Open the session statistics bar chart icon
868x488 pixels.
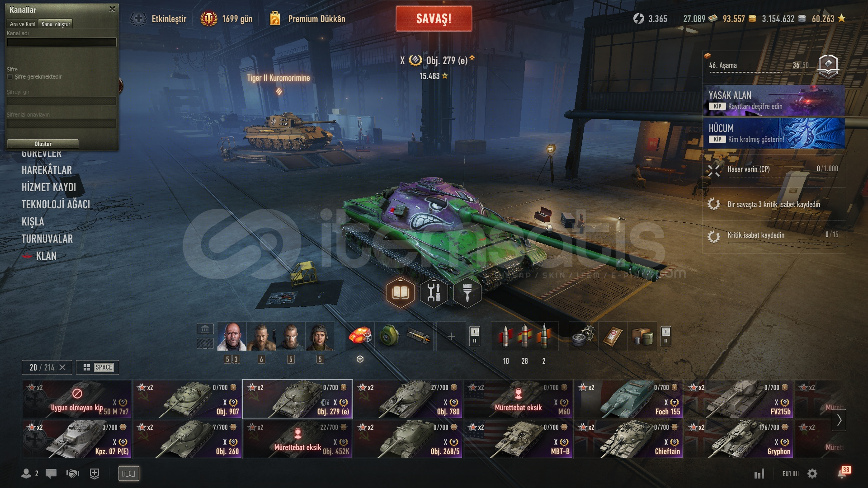tap(759, 474)
